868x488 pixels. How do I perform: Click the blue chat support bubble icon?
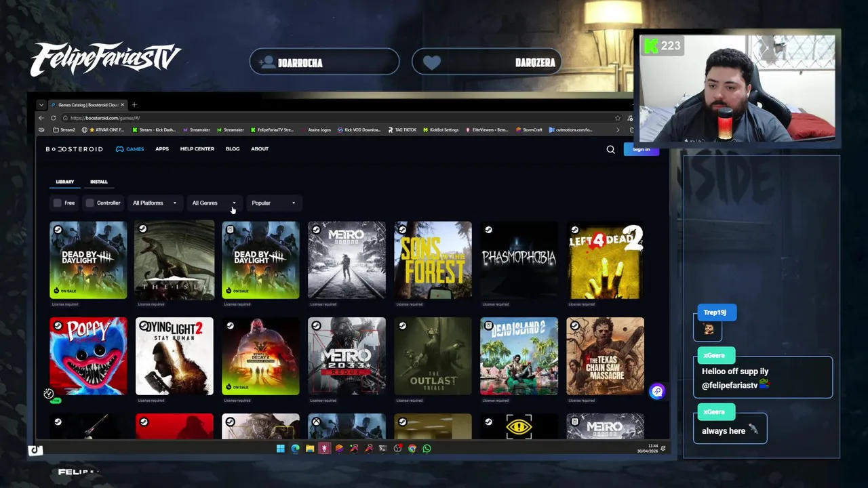657,391
